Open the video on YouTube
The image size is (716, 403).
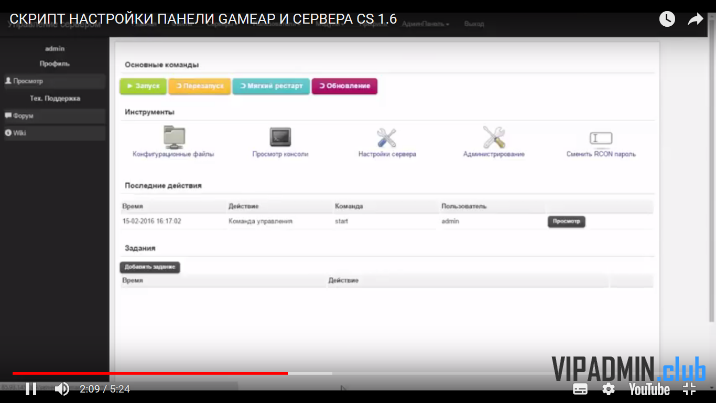649,389
